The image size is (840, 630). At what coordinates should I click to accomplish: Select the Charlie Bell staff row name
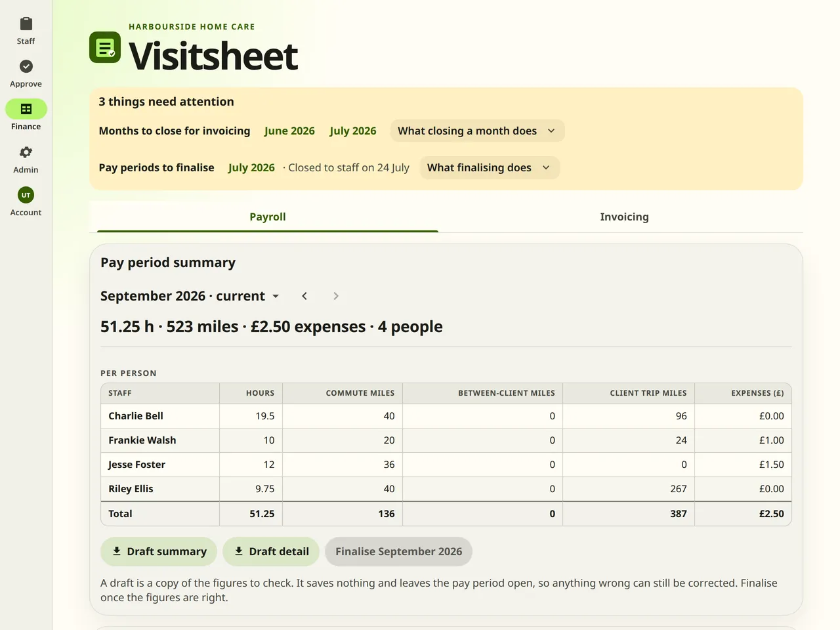pos(136,416)
